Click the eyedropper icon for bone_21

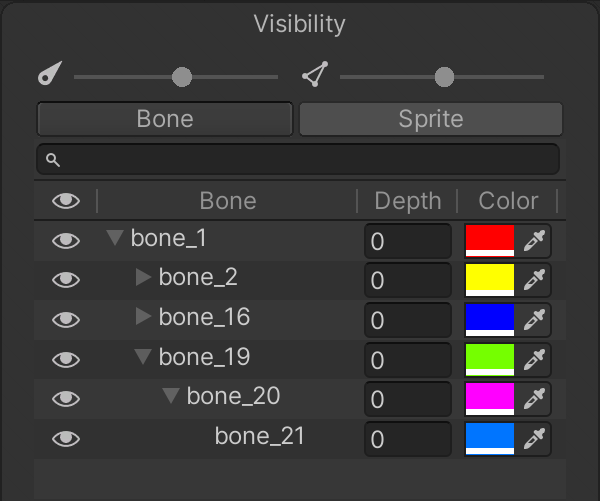point(536,438)
